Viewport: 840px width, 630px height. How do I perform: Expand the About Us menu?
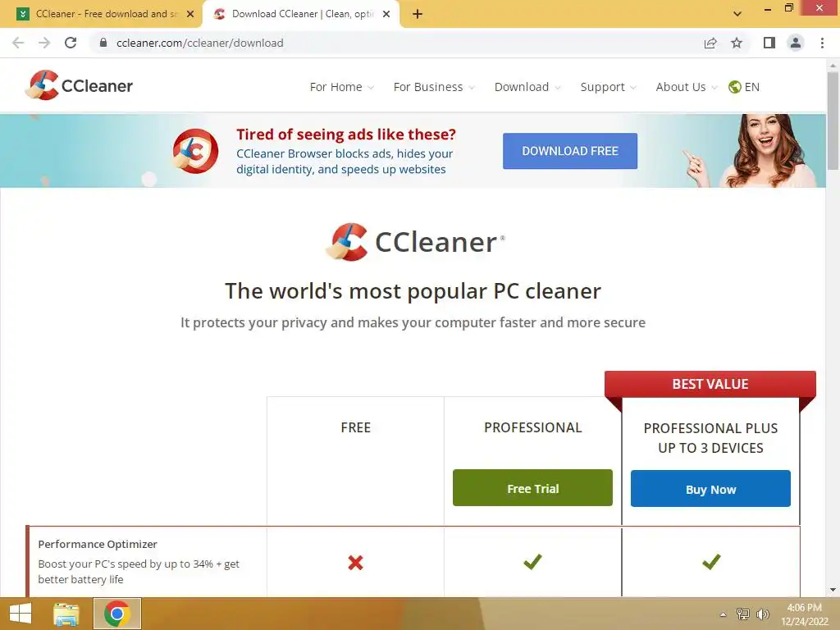coord(687,87)
